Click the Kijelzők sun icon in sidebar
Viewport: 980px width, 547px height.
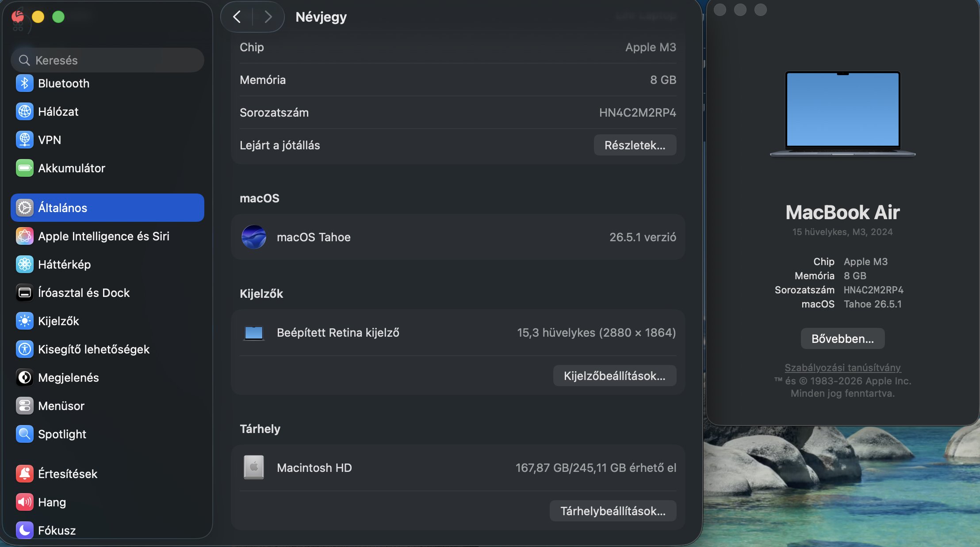pos(25,321)
